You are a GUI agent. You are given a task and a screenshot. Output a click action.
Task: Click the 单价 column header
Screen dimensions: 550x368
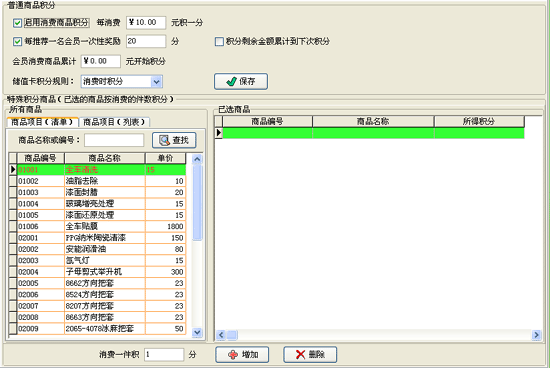[x=165, y=158]
